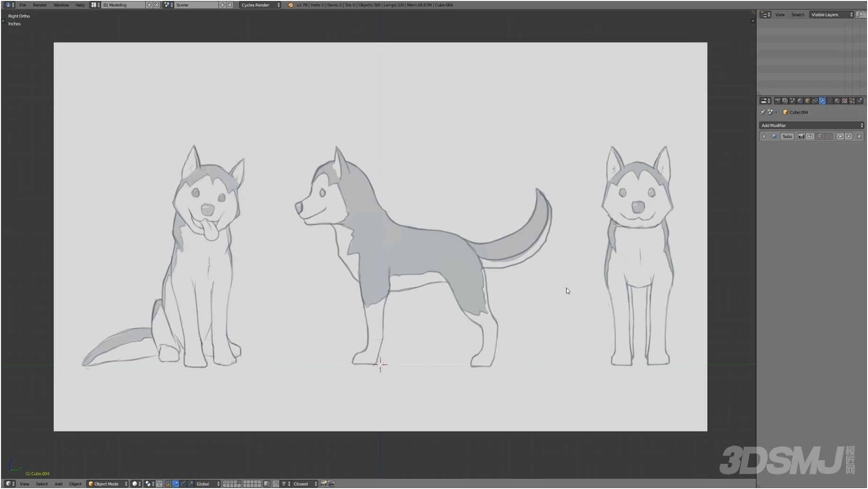Image resolution: width=868 pixels, height=489 pixels.
Task: Open the Render properties tab (camera icon)
Action: (778, 101)
